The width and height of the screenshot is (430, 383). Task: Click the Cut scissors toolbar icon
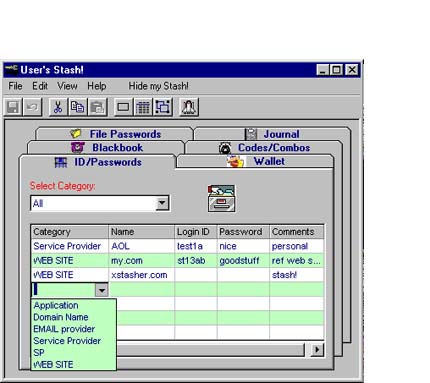click(x=58, y=107)
